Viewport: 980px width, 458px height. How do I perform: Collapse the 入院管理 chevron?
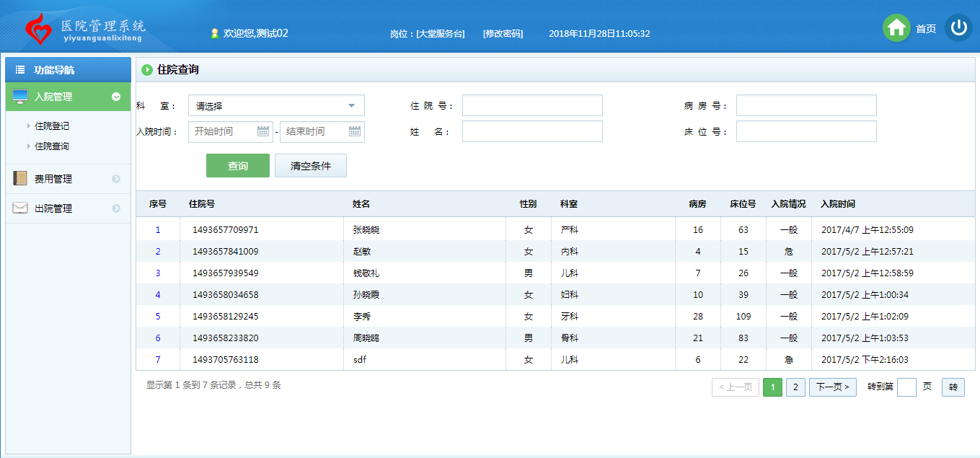coord(116,97)
